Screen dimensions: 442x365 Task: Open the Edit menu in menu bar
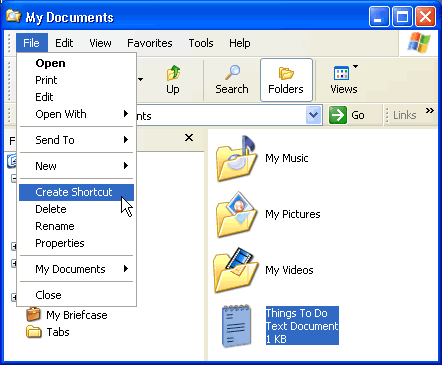(x=64, y=43)
